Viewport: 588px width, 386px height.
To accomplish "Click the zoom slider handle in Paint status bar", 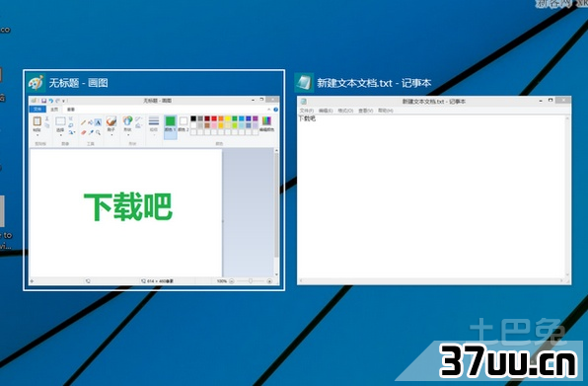I will click(251, 281).
